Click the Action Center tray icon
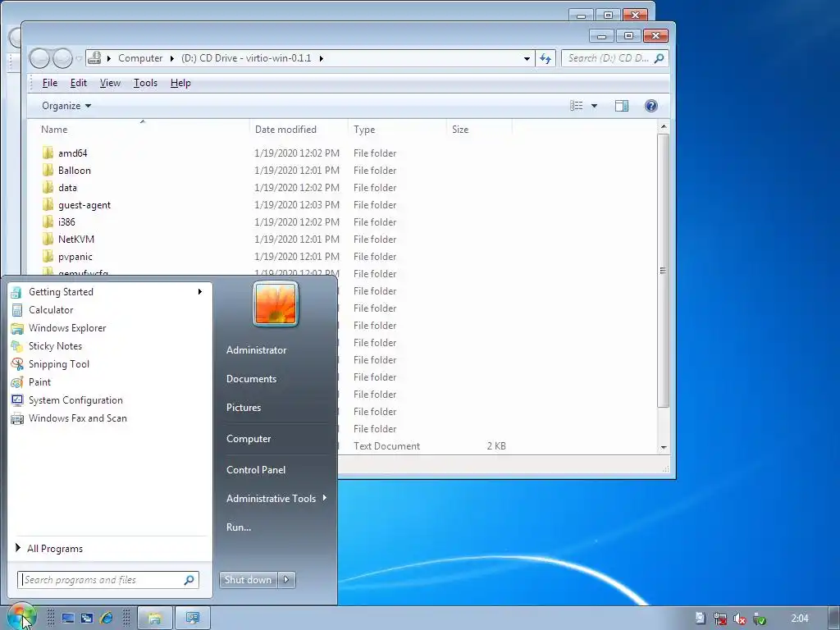The image size is (840, 630). pyautogui.click(x=701, y=619)
